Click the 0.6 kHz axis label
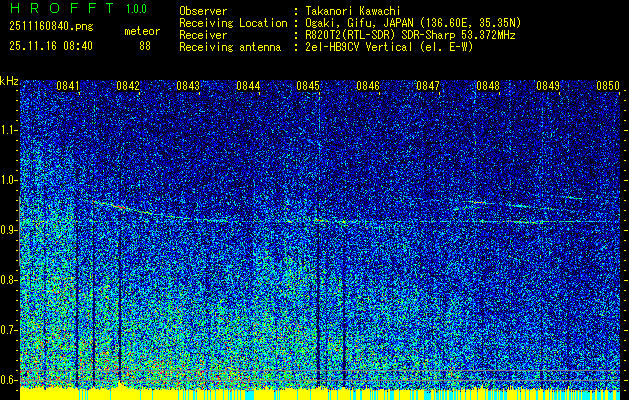Image resolution: width=629 pixels, height=400 pixels. (8, 380)
